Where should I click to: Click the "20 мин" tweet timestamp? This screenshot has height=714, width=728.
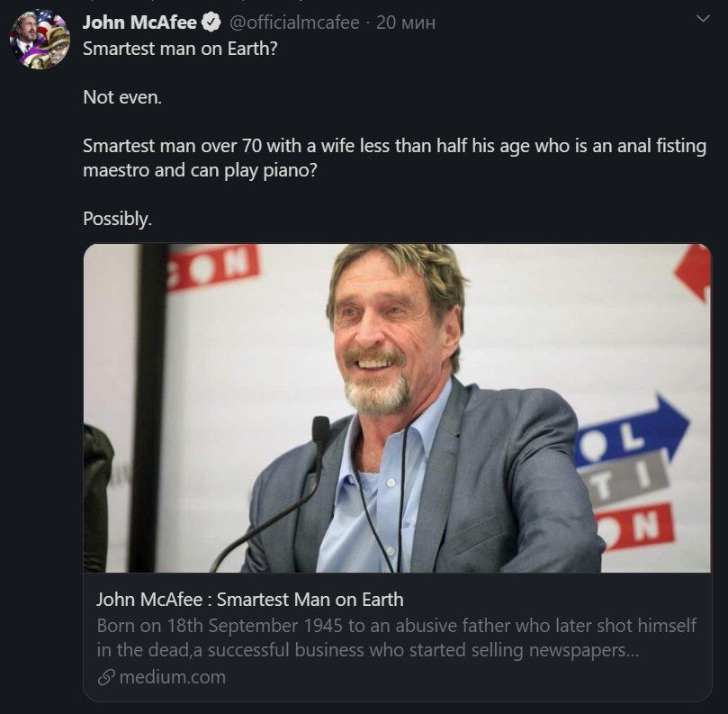click(405, 22)
